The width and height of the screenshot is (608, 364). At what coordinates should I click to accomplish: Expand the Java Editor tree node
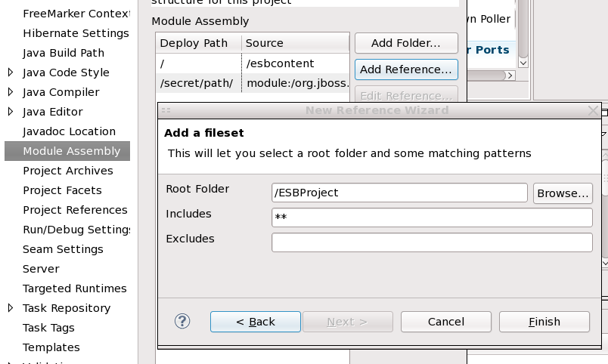pos(11,112)
